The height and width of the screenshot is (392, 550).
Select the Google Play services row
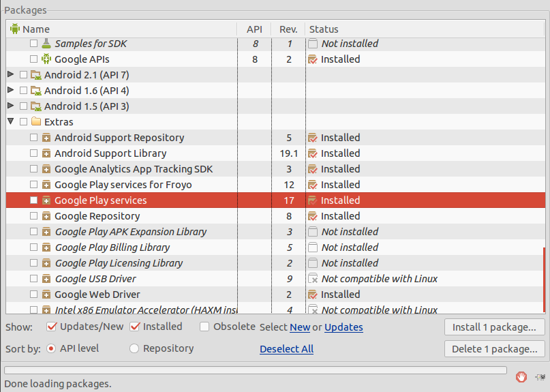point(275,200)
